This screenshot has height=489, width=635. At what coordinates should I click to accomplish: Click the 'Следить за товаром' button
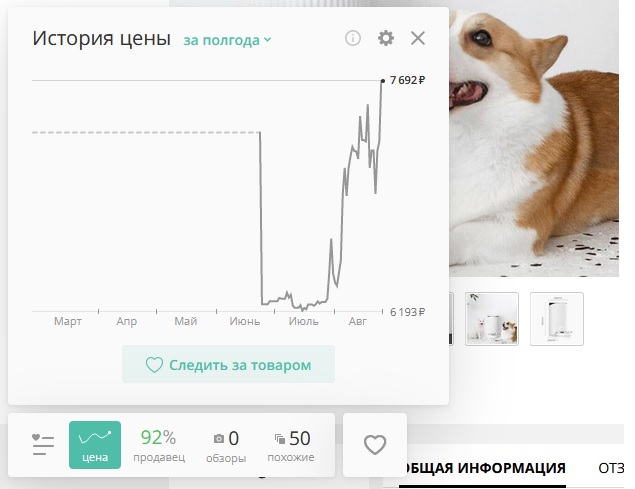coord(228,364)
